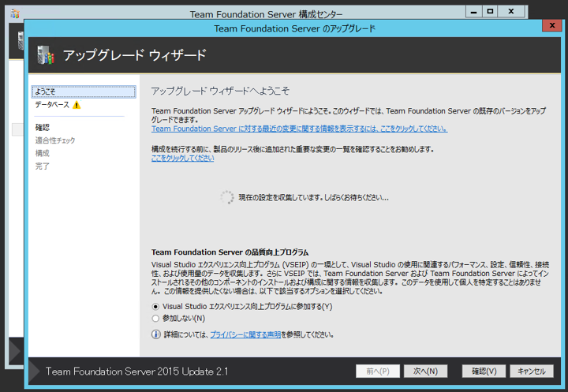Image resolution: width=568 pixels, height=392 pixels.
Task: Click the Team Foundation Server 2015 Update 2.1 footer text
Action: (x=137, y=371)
